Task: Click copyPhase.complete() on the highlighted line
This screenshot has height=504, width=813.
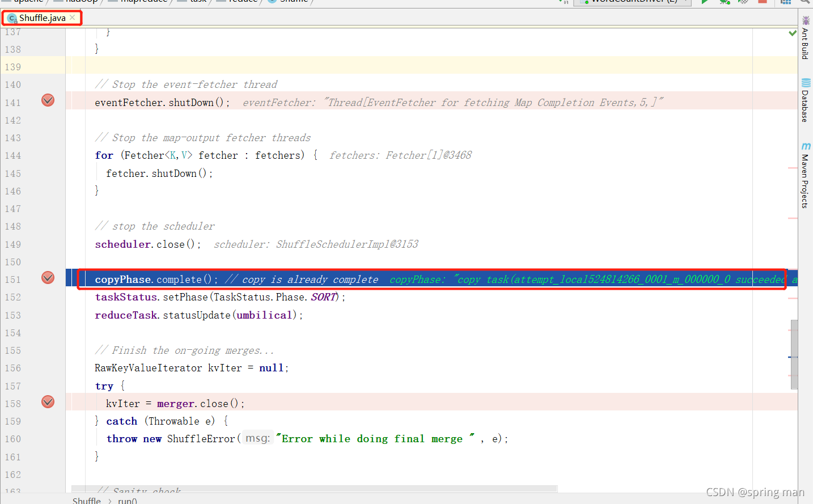Action: tap(156, 279)
